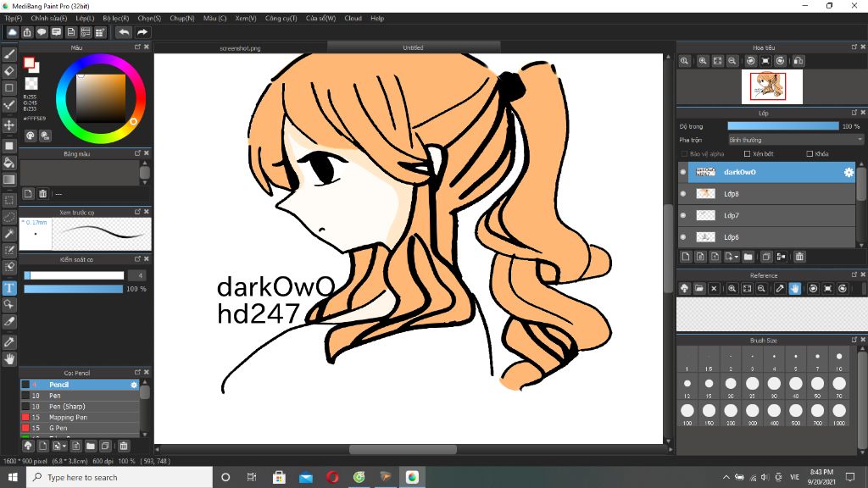
Task: Zoom in on the navigator panel
Action: coord(703,61)
